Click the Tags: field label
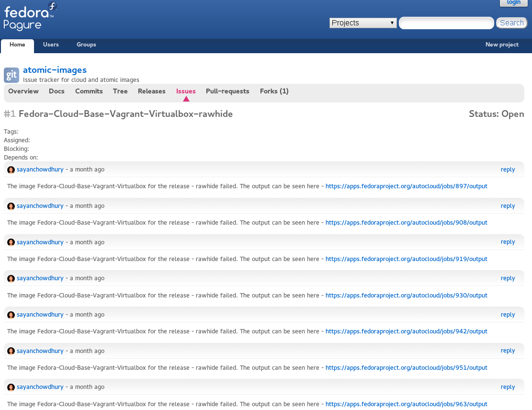 11,132
